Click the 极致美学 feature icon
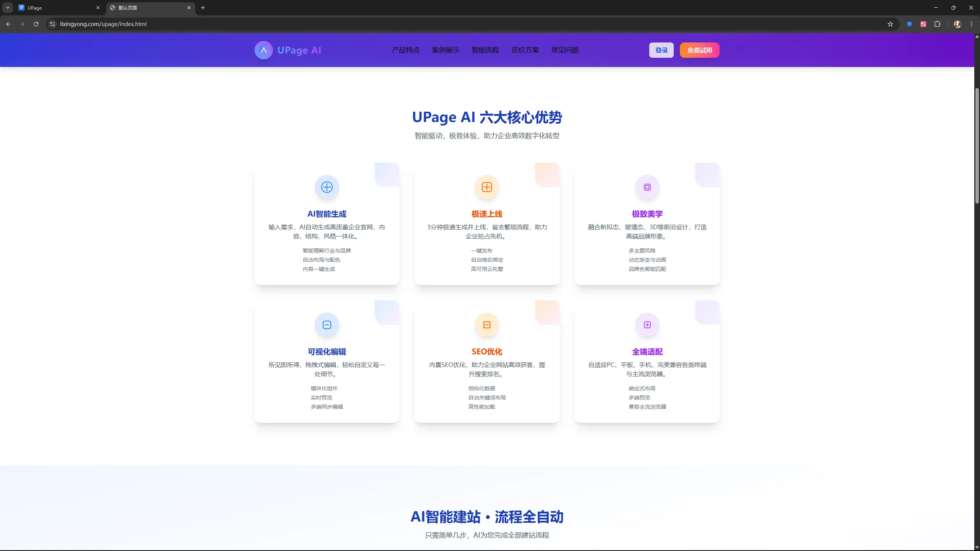Image resolution: width=980 pixels, height=551 pixels. coord(647,187)
